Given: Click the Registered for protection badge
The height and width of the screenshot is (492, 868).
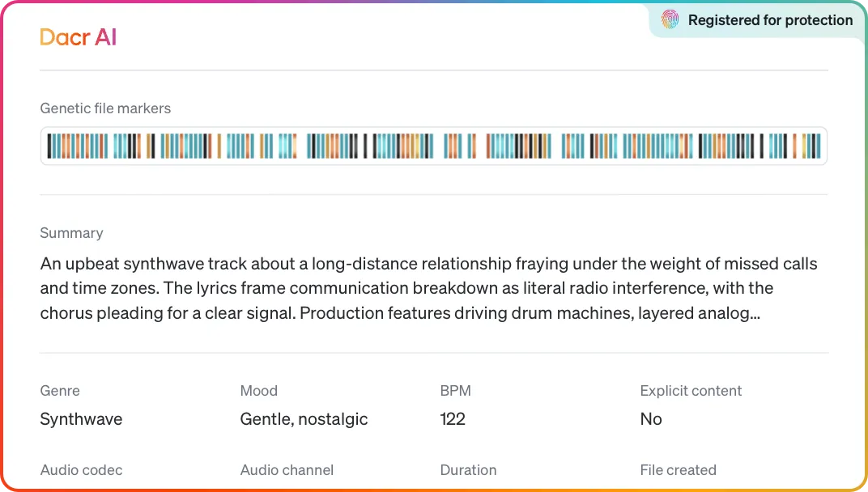Looking at the screenshot, I should tap(757, 20).
